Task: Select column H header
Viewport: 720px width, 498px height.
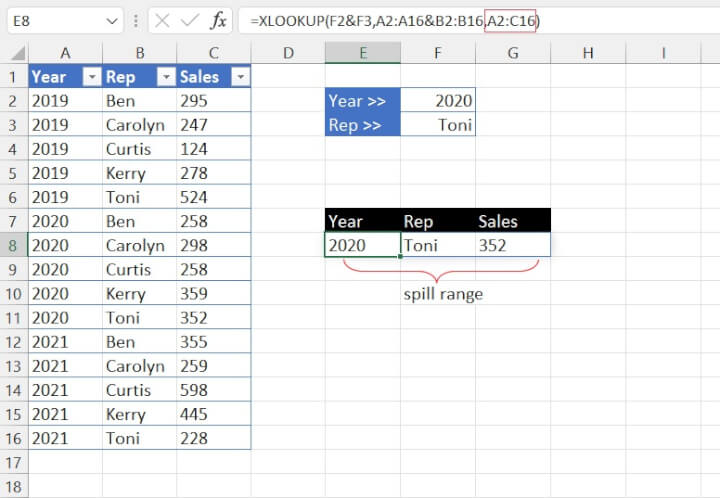Action: click(588, 52)
